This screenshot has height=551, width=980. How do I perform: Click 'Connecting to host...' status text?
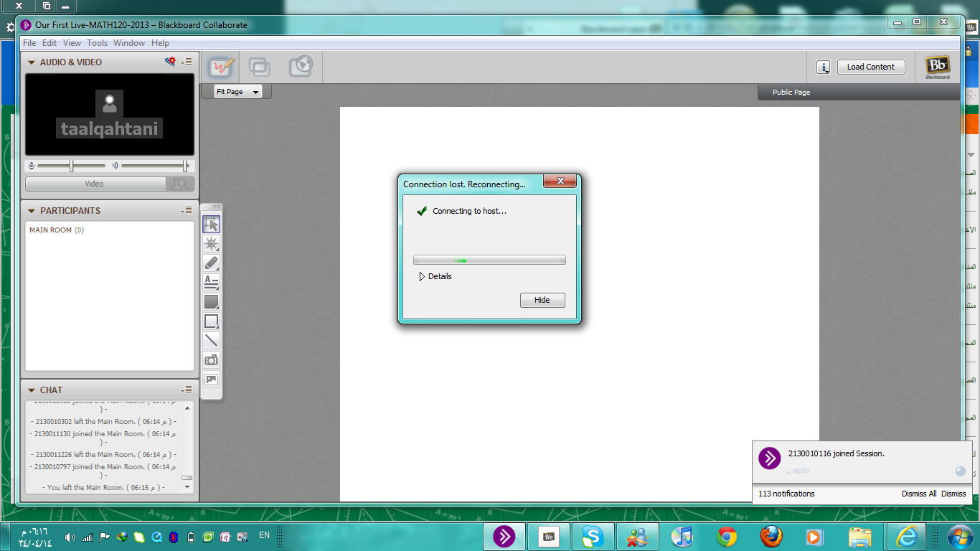(469, 211)
